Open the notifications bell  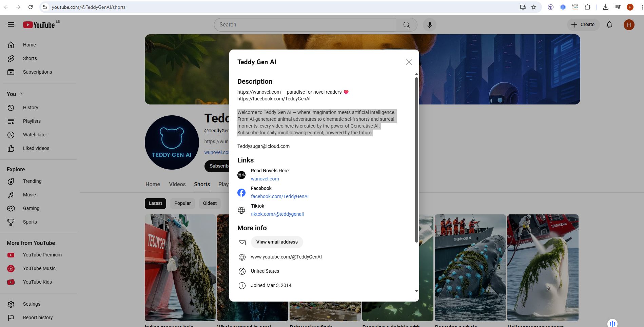coord(609,25)
